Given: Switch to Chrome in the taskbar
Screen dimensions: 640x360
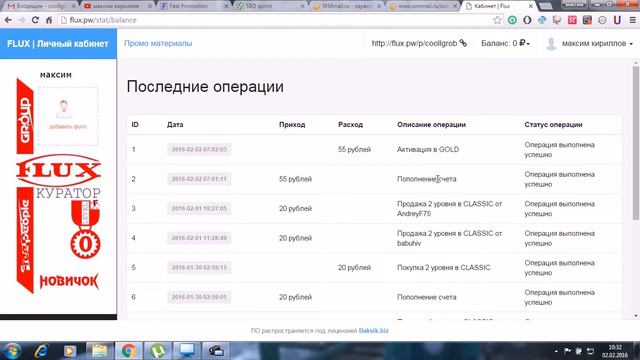Looking at the screenshot, I should (128, 351).
